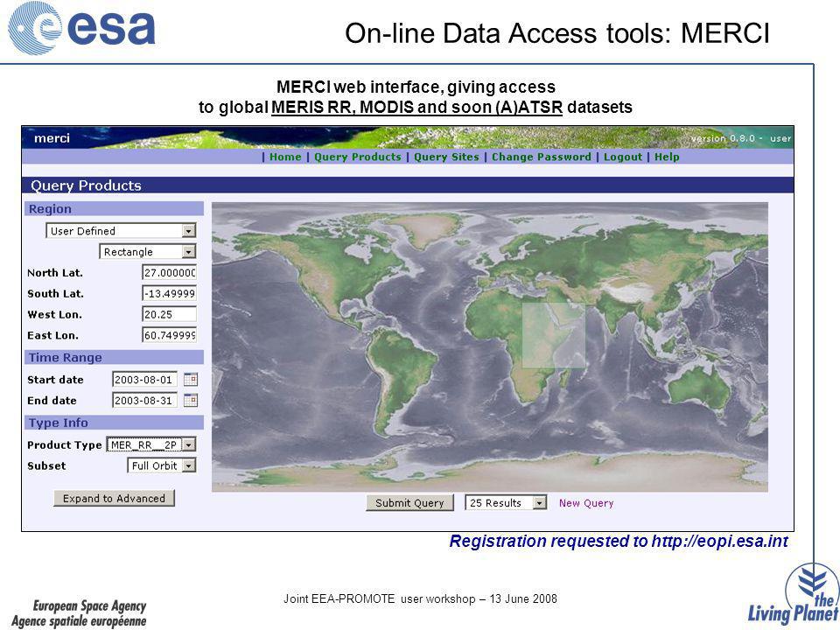Open the Query Products menu link
The height and width of the screenshot is (630, 840).
pyautogui.click(x=357, y=157)
